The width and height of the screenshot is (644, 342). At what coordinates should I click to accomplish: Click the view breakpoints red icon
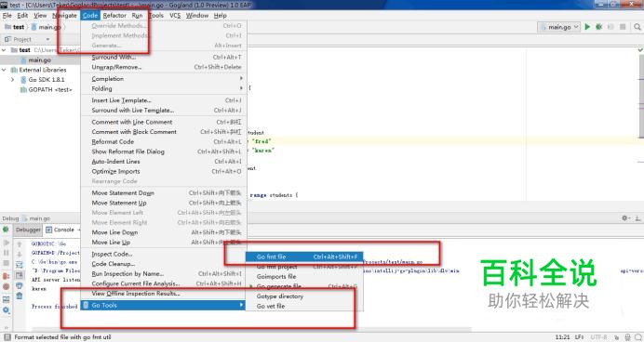point(6,276)
